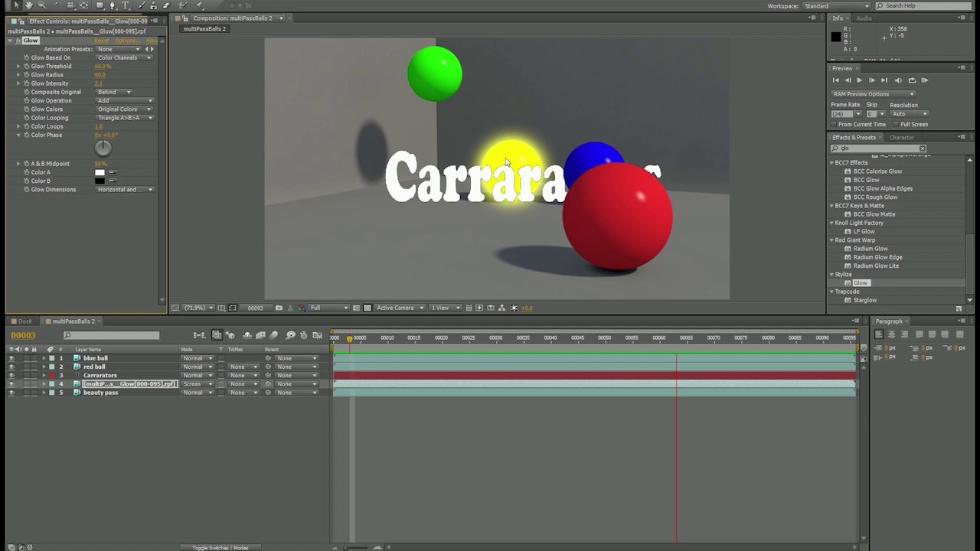Select the Pen tool
This screenshot has width=980, height=551.
pos(113,5)
